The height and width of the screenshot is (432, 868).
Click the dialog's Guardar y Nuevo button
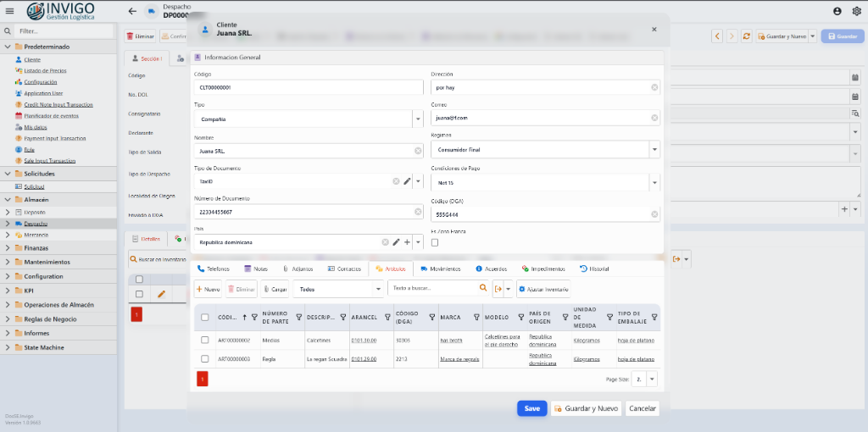[587, 408]
